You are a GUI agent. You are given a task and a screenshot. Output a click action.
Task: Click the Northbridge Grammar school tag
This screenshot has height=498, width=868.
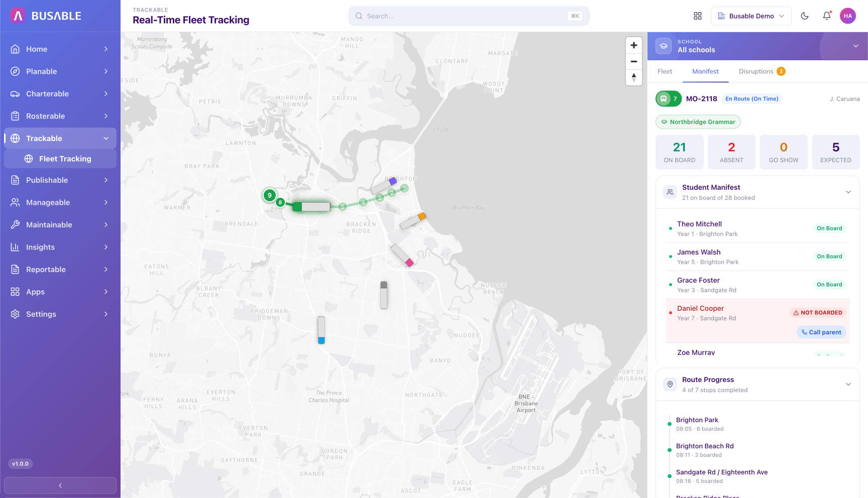(698, 122)
